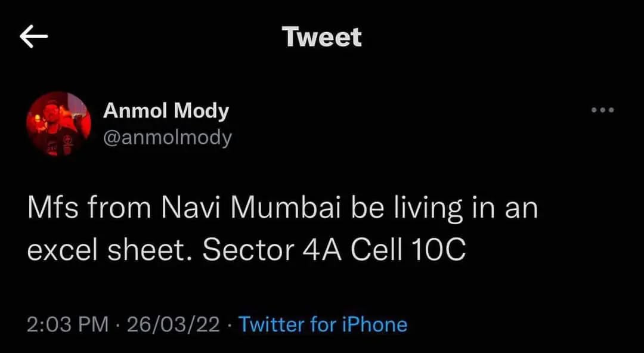Tap the 26/03/22 date

click(x=174, y=325)
